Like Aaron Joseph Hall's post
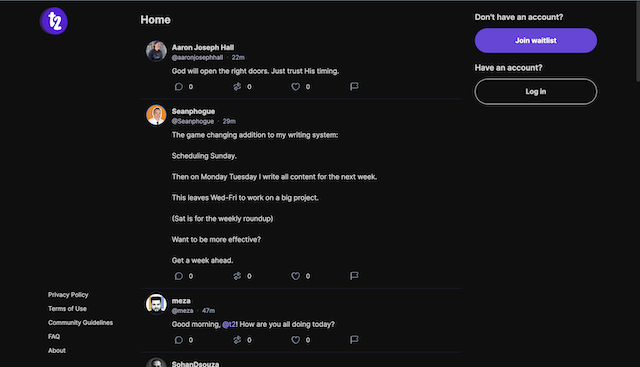 click(x=296, y=87)
